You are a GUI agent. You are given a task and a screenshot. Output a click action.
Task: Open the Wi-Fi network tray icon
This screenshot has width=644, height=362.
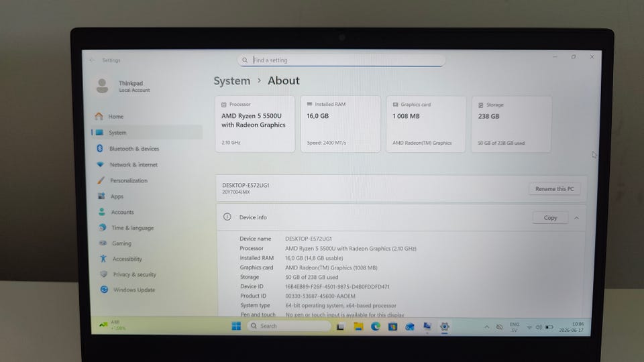529,327
